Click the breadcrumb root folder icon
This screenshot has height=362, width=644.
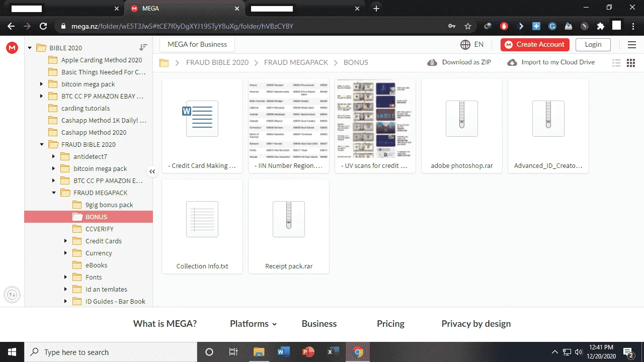tap(164, 63)
